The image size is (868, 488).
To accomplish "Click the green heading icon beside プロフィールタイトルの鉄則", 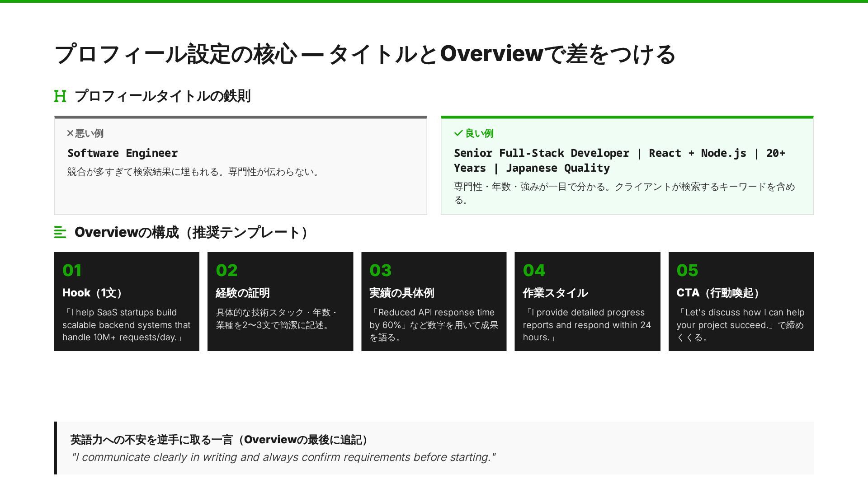I will coord(60,96).
